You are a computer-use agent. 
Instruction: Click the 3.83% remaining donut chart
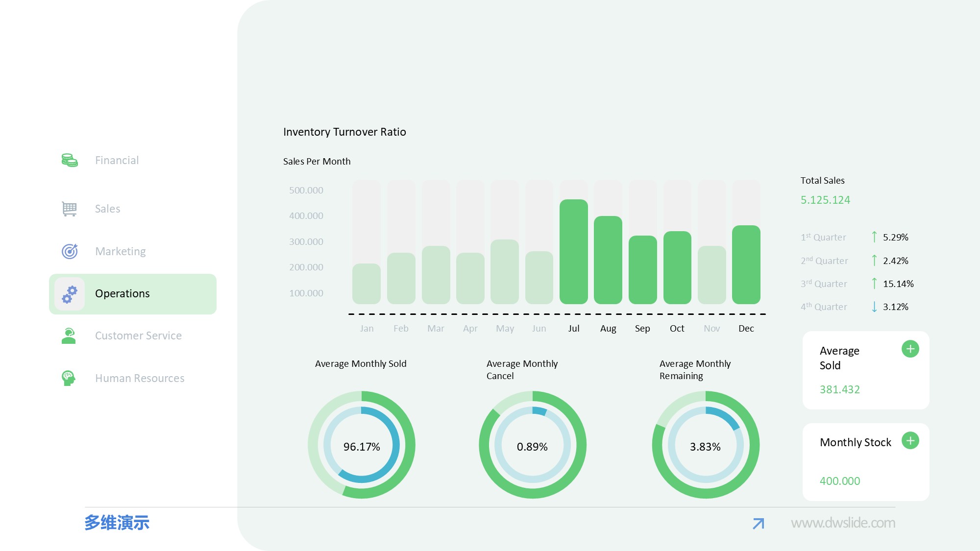(x=706, y=445)
